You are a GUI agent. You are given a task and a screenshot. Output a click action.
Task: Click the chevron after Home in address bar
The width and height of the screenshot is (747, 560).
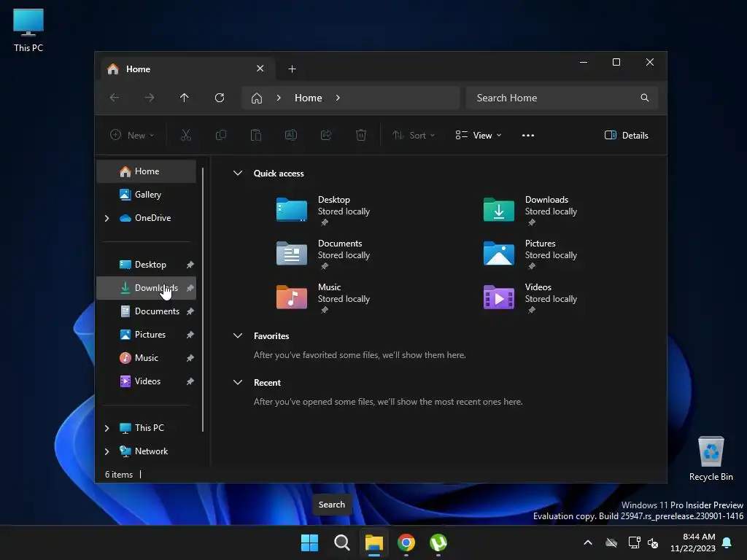pos(338,98)
